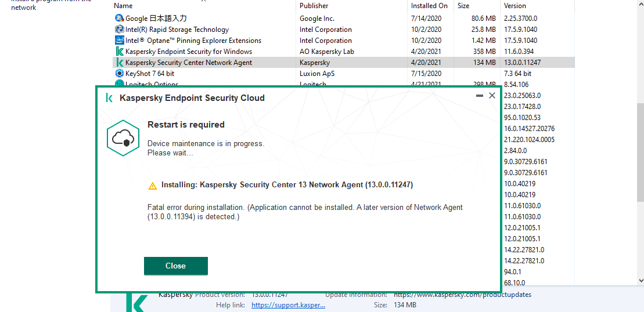Click the scrollbar down arrow
Viewport: 644px width, 312px height.
641,281
